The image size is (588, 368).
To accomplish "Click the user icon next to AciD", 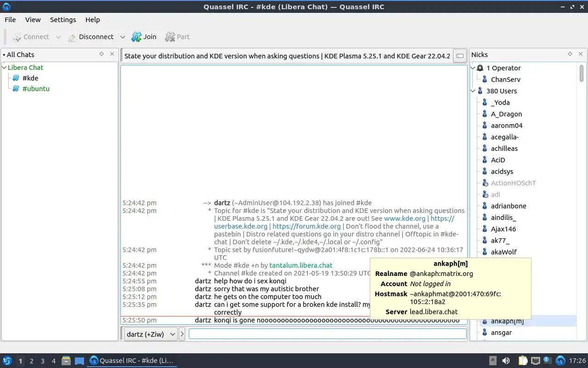I will click(x=485, y=160).
